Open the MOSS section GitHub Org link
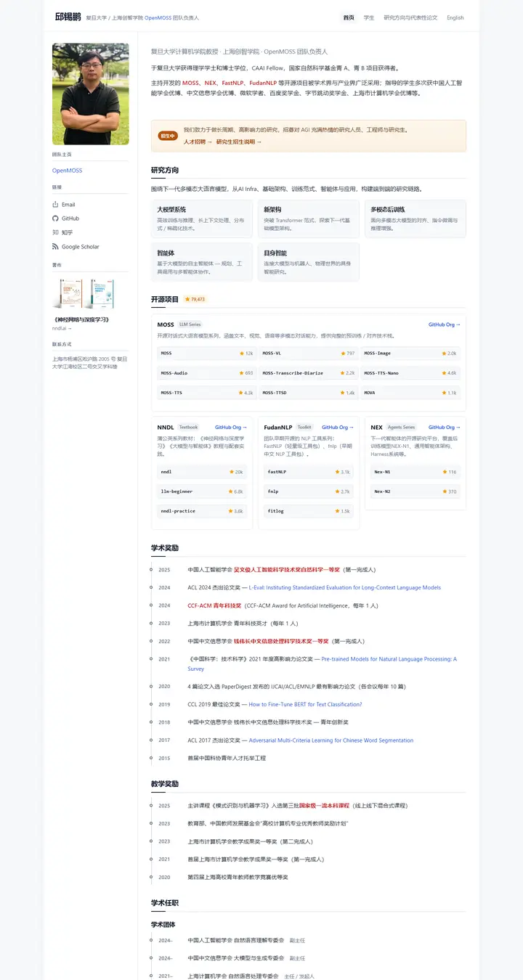Image resolution: width=523 pixels, height=980 pixels. (x=445, y=324)
